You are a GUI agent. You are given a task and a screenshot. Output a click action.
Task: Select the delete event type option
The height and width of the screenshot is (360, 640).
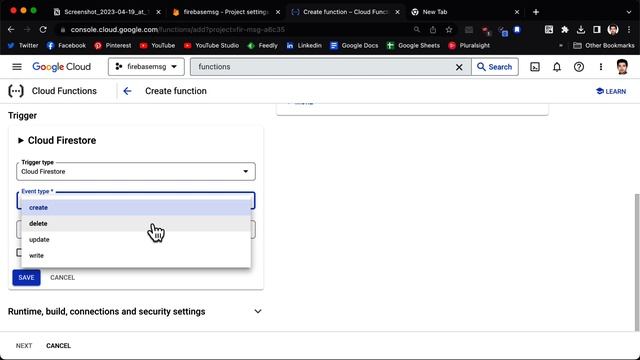[x=136, y=223]
